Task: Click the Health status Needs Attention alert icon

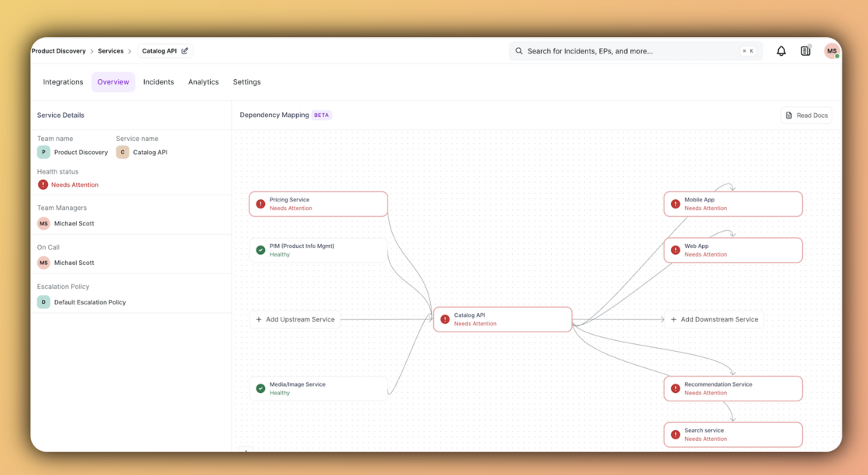Action: point(43,185)
